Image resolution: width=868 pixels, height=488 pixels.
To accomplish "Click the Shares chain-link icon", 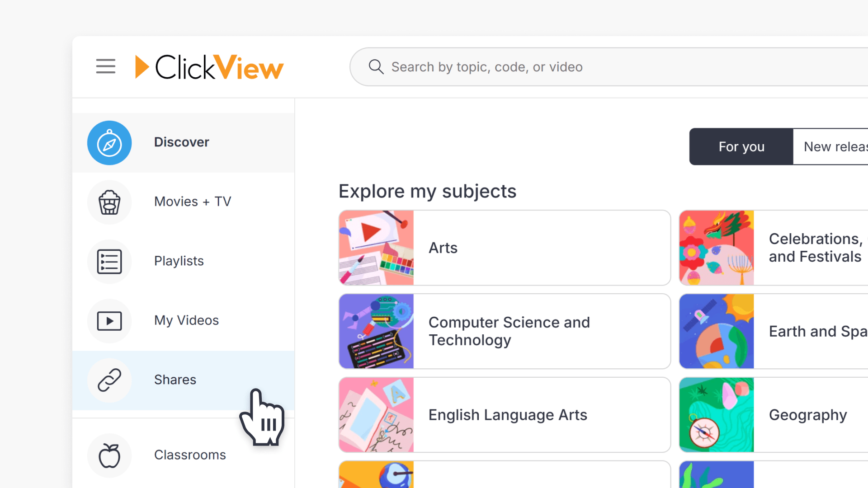I will (109, 380).
